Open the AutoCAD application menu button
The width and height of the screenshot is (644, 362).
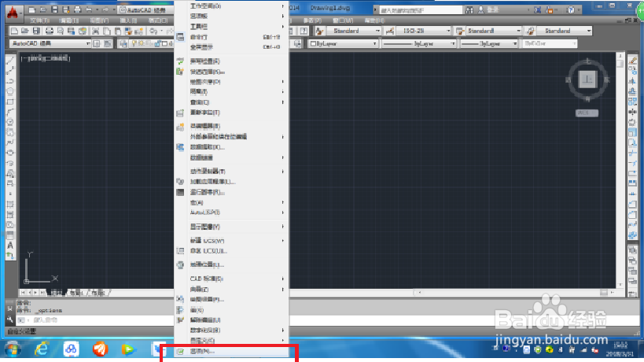pos(13,13)
